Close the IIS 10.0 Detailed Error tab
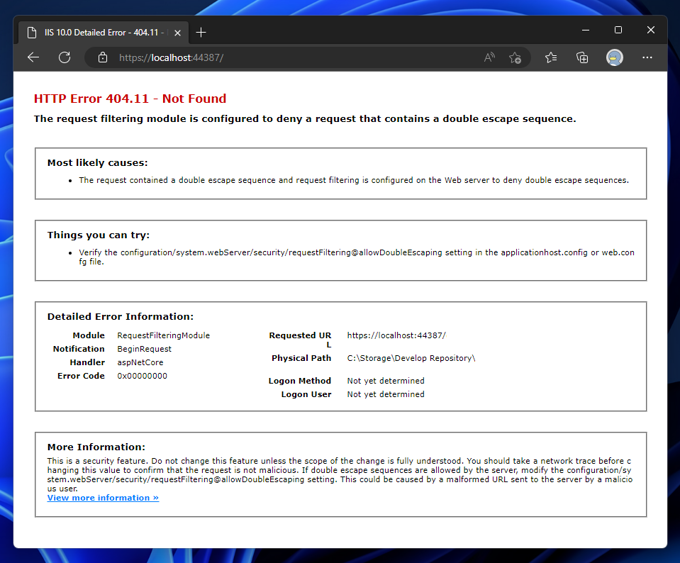Image resolution: width=680 pixels, height=563 pixels. (x=177, y=33)
